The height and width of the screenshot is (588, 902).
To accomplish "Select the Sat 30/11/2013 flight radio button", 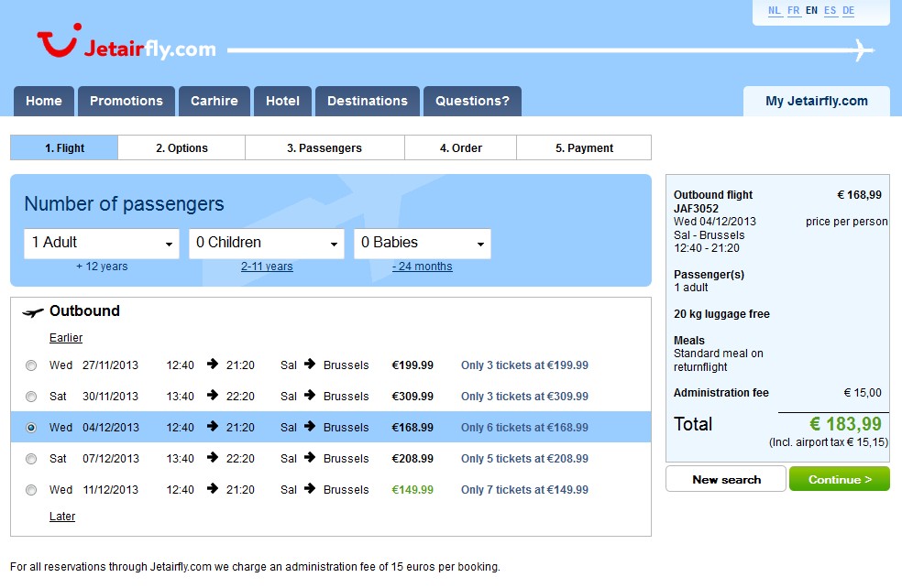I will click(x=31, y=397).
